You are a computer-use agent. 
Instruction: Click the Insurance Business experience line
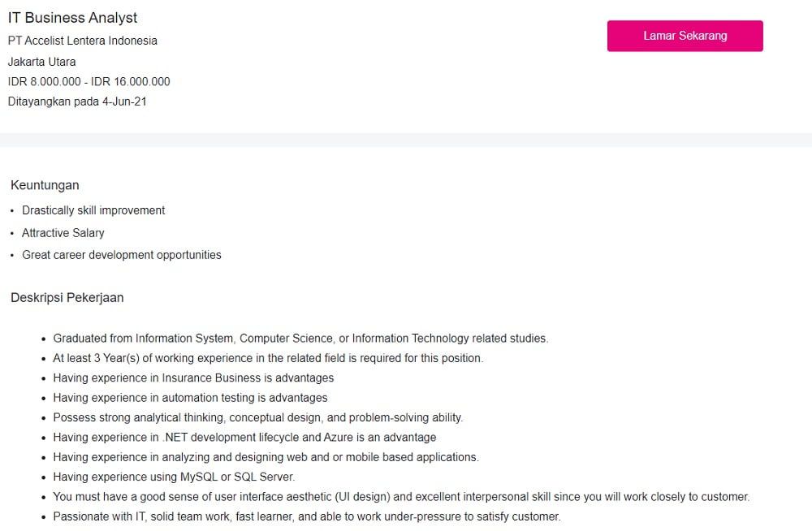click(193, 378)
